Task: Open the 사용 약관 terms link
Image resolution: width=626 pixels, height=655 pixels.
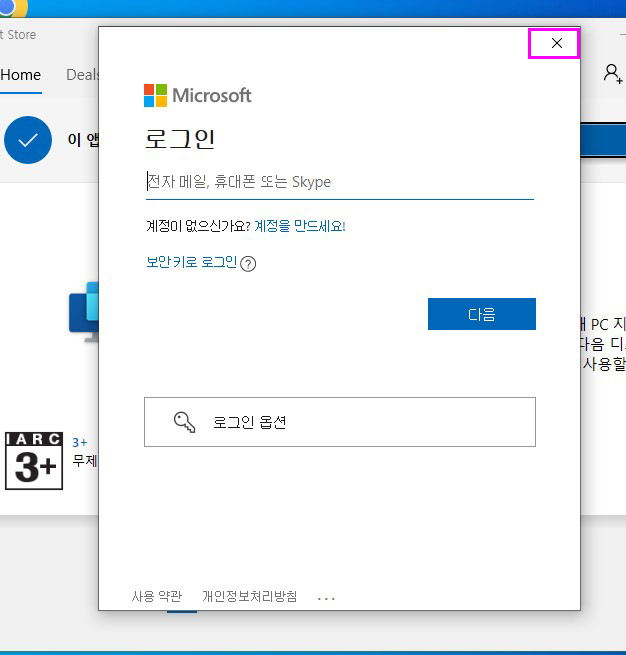Action: 157,596
